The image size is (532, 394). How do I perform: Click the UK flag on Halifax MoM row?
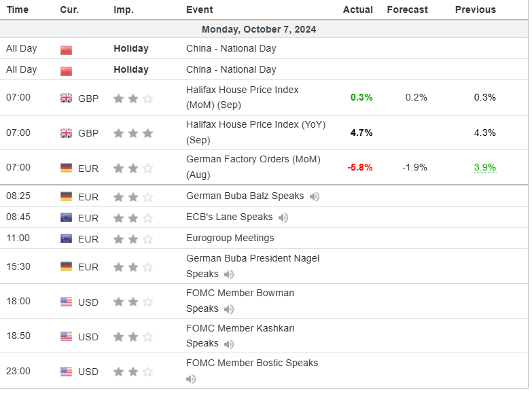(66, 98)
